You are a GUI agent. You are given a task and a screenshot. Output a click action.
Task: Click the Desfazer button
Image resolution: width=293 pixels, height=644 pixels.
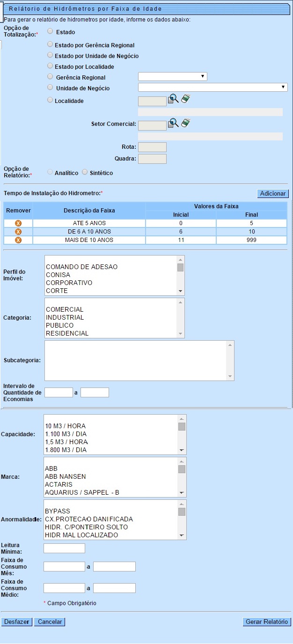(x=17, y=622)
